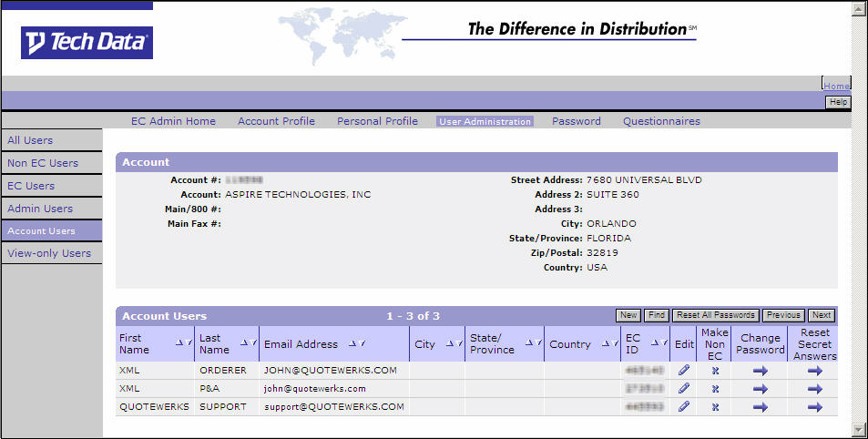Select Account Users in sidebar

[x=52, y=230]
